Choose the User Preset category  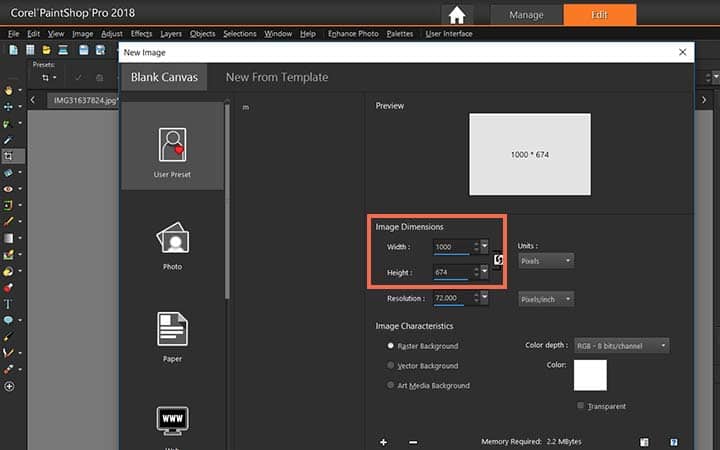172,146
